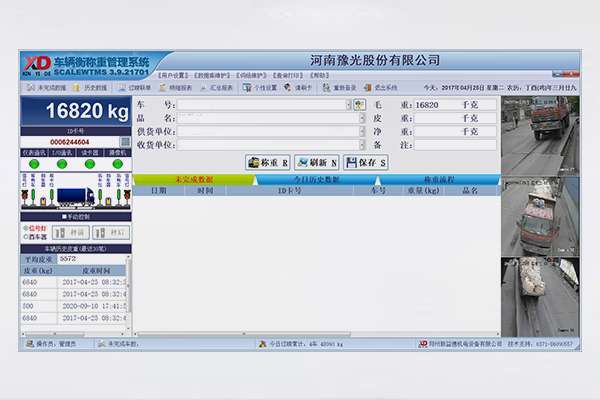Open the top camera view of the truck

(540, 136)
